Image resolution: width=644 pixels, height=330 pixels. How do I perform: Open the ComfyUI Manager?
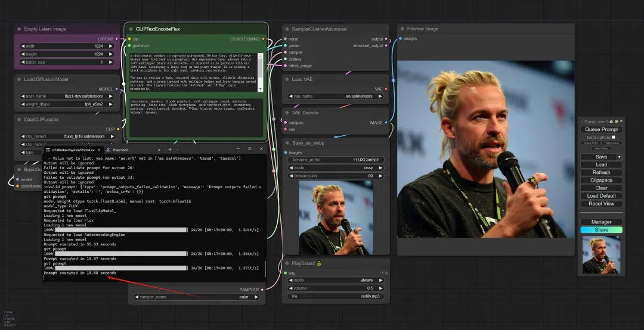click(x=601, y=222)
